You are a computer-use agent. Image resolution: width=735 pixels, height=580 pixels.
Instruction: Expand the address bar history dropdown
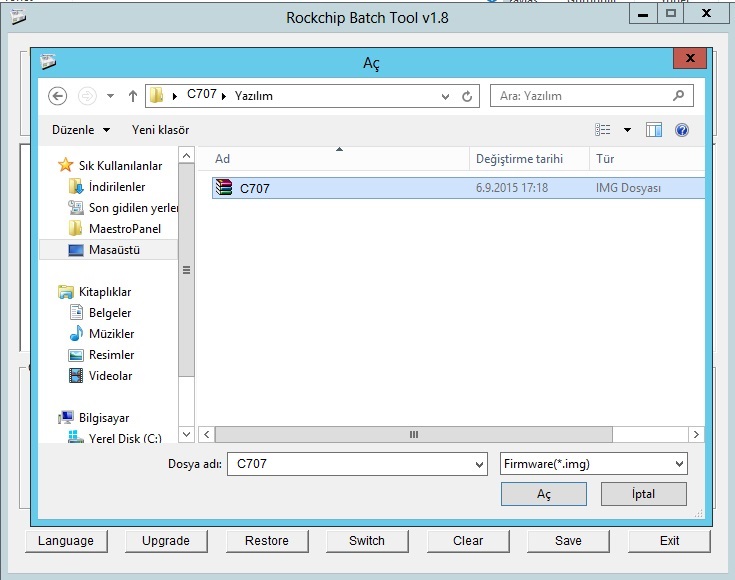click(445, 97)
